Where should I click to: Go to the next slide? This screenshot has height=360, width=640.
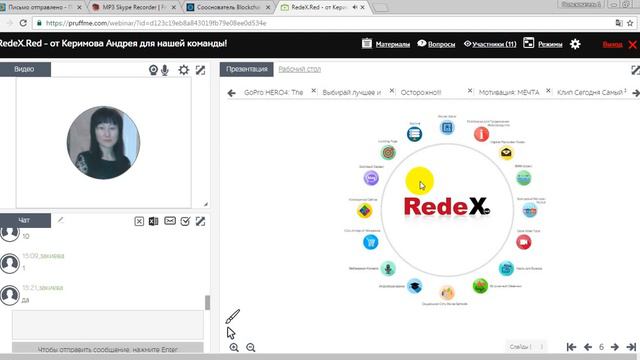click(x=615, y=347)
